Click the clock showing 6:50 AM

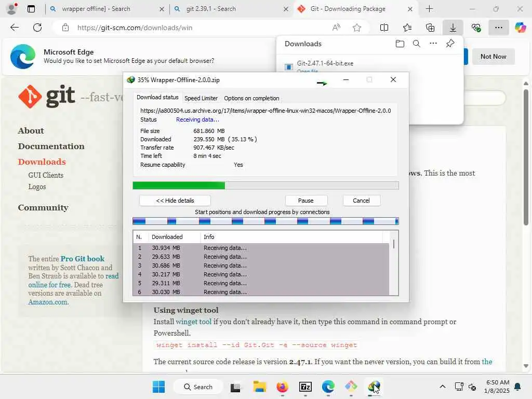(x=497, y=387)
